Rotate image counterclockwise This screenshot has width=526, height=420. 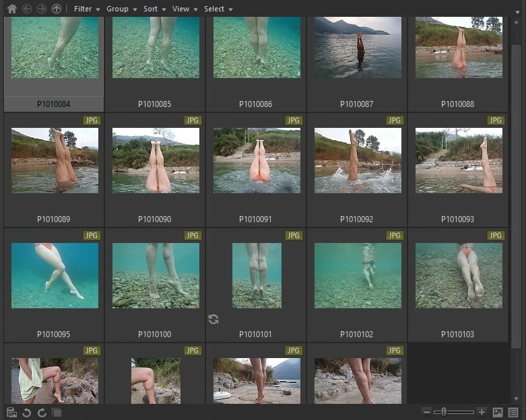click(27, 413)
